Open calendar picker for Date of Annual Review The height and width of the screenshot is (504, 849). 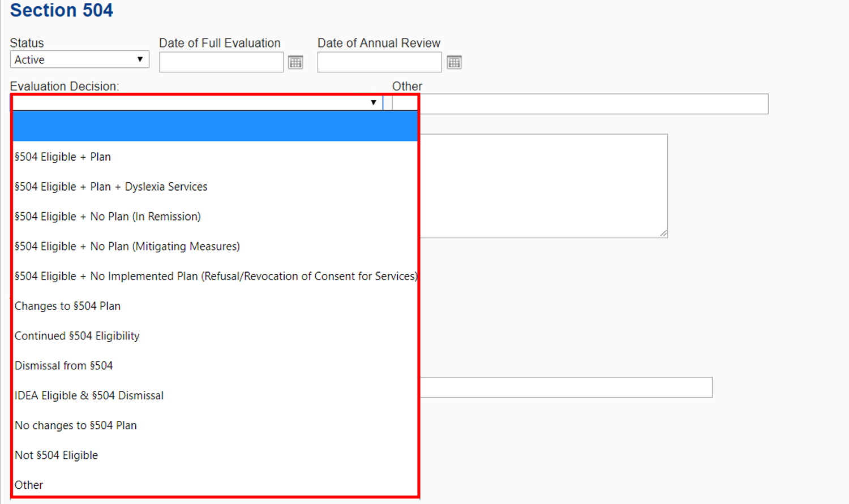[x=454, y=62]
